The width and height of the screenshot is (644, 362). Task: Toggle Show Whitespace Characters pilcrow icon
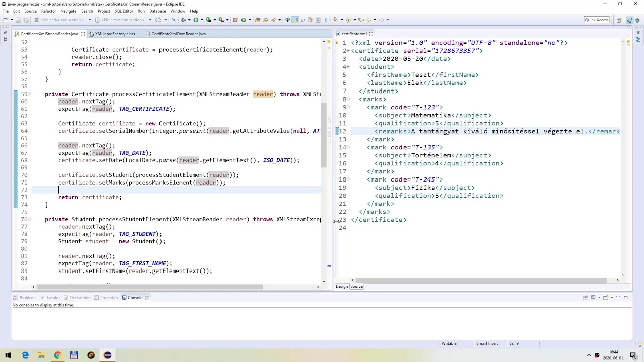tap(326, 20)
